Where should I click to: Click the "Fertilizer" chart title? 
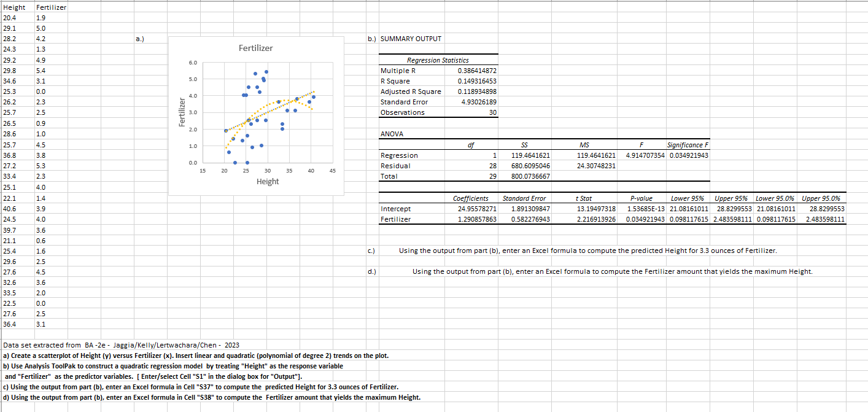pyautogui.click(x=255, y=48)
